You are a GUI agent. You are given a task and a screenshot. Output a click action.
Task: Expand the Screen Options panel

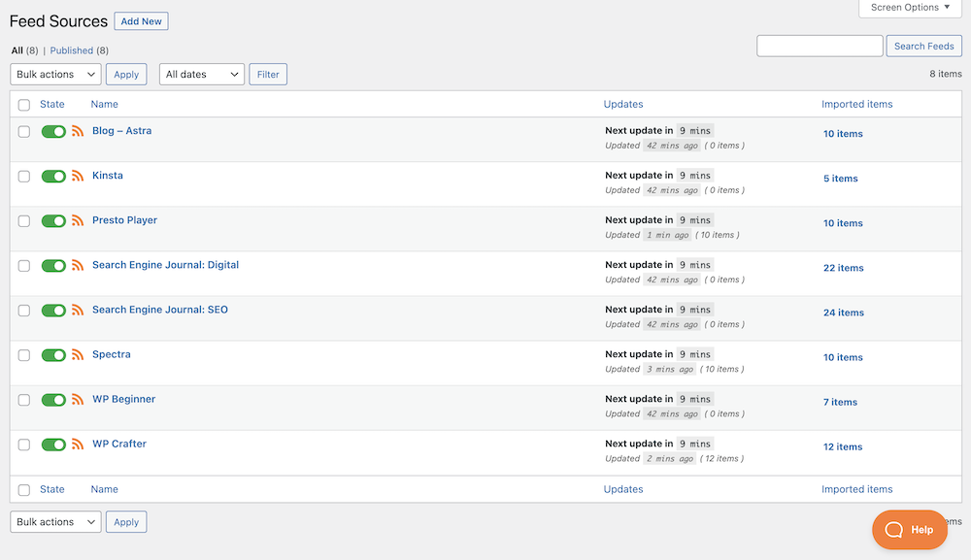tap(911, 8)
